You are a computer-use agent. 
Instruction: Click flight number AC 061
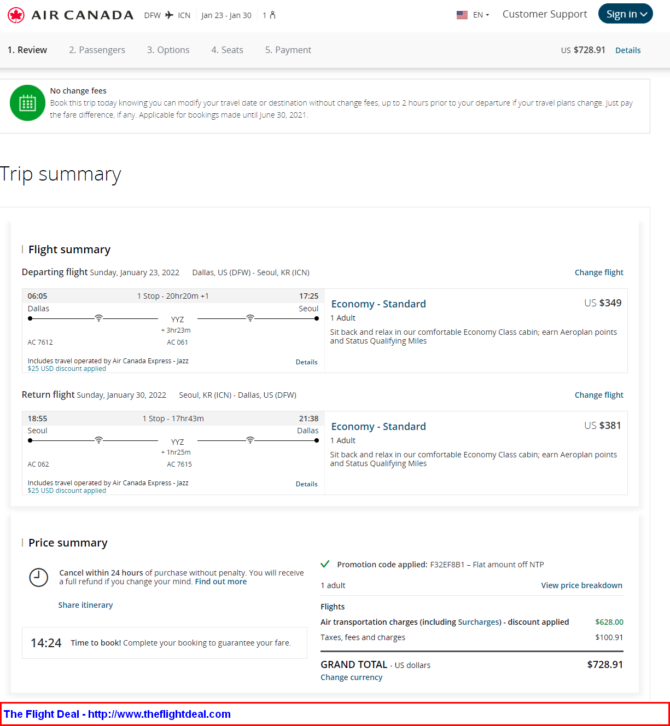tap(177, 342)
